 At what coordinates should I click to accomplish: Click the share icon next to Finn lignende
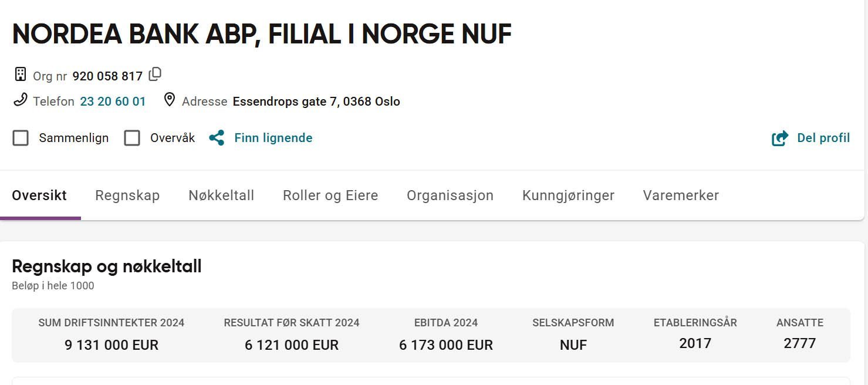click(x=217, y=138)
